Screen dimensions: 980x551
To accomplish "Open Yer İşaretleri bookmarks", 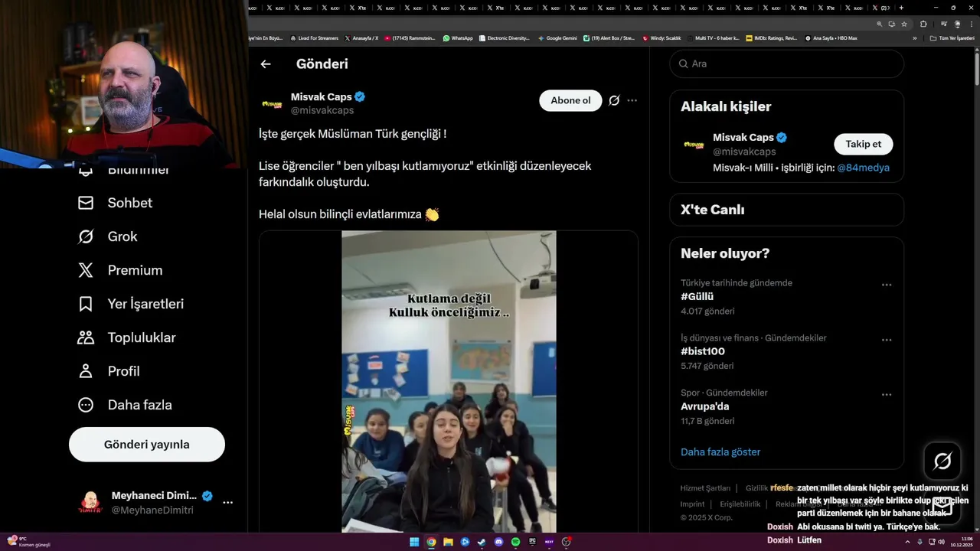I will 131,304.
